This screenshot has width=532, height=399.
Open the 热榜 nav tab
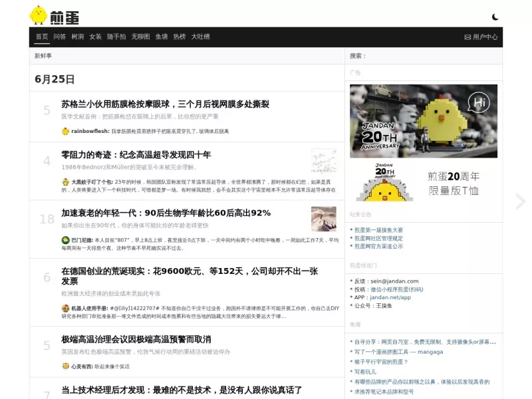[x=180, y=37]
